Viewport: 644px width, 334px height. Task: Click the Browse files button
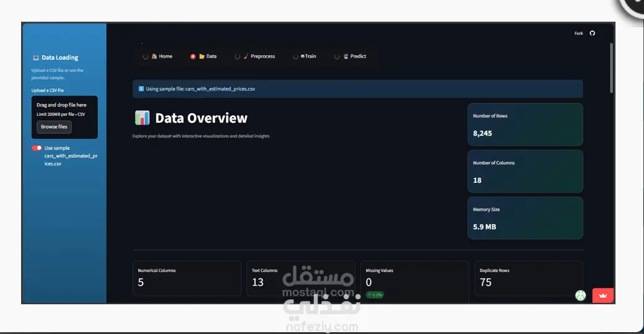click(x=54, y=127)
